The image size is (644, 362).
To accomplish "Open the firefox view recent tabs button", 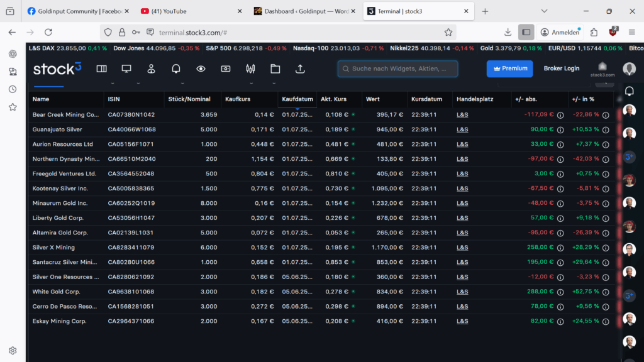I will pyautogui.click(x=10, y=11).
